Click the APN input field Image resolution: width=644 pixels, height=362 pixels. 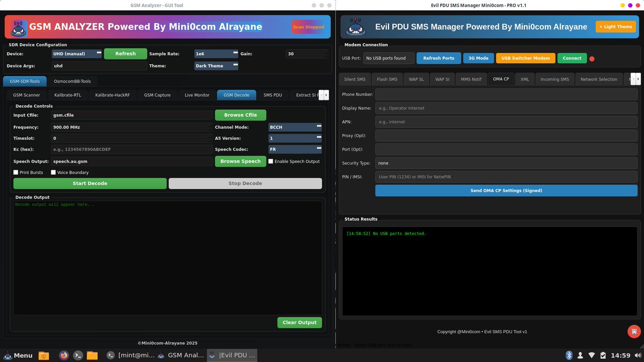click(x=506, y=122)
